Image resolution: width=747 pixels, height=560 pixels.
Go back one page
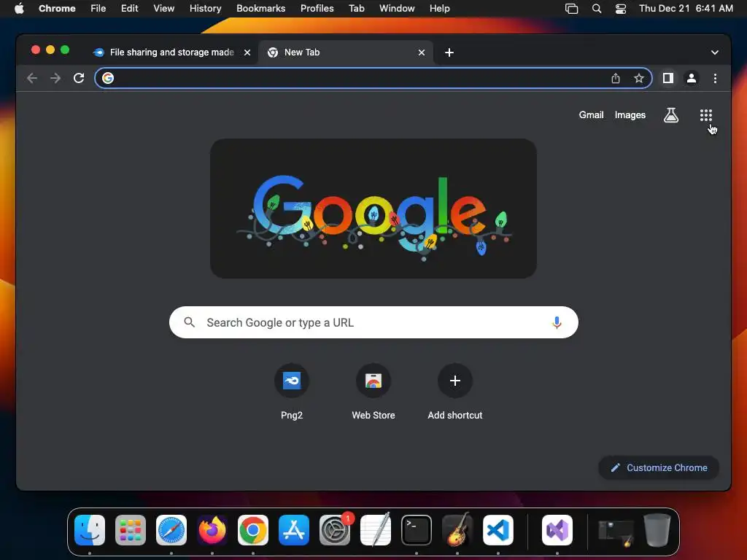32,78
